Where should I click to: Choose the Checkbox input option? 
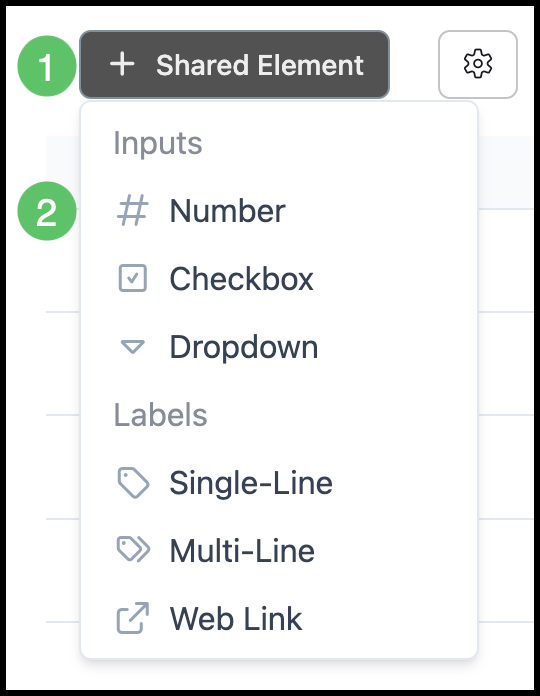279,278
